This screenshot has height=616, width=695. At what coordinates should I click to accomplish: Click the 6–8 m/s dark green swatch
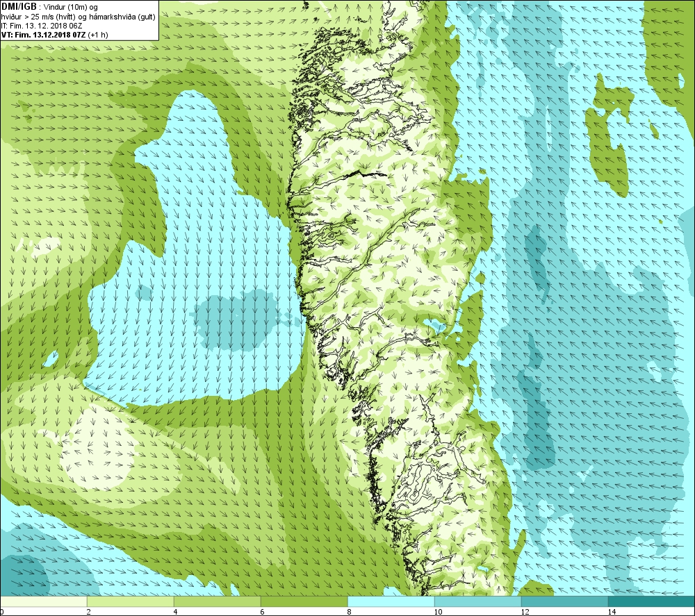[x=304, y=601]
